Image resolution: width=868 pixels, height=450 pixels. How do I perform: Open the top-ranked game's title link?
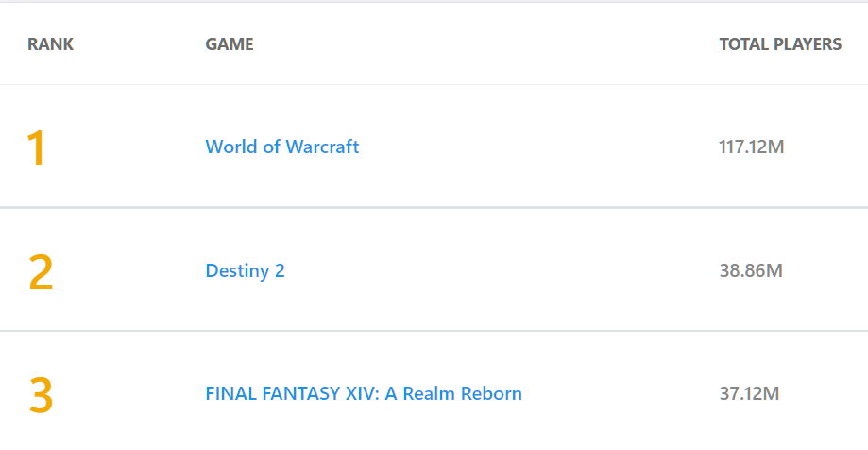click(281, 147)
